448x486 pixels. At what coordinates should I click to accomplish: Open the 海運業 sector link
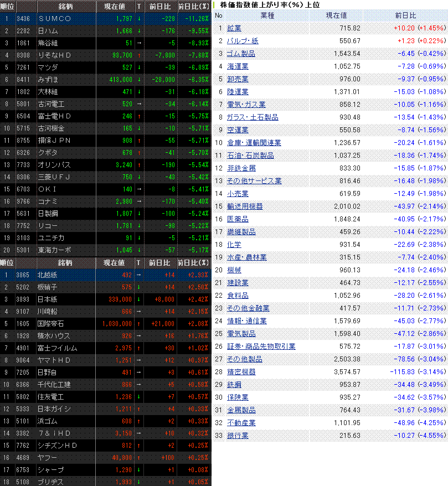coord(238,66)
